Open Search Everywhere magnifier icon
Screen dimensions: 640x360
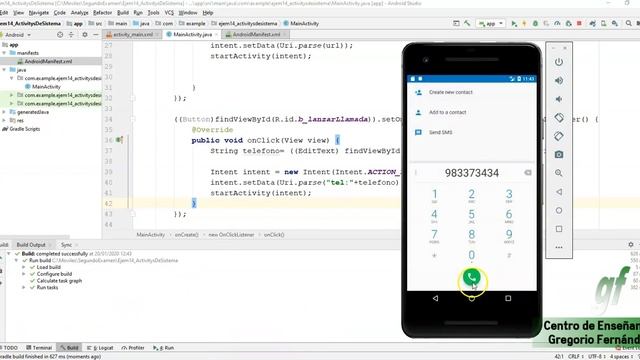point(629,24)
